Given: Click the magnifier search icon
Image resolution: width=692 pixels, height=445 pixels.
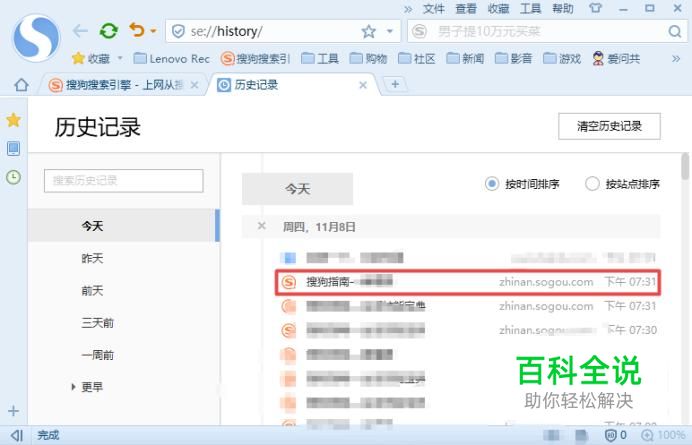Looking at the screenshot, I should (675, 31).
